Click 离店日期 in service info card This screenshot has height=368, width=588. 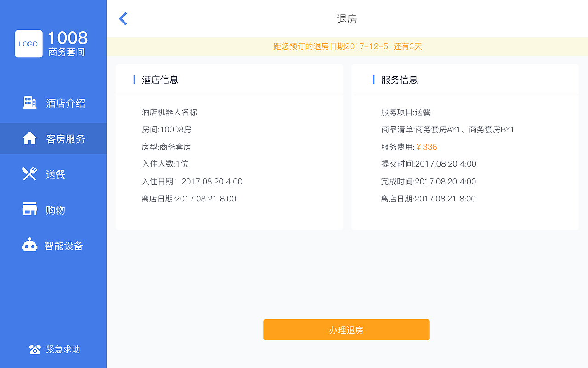point(428,199)
